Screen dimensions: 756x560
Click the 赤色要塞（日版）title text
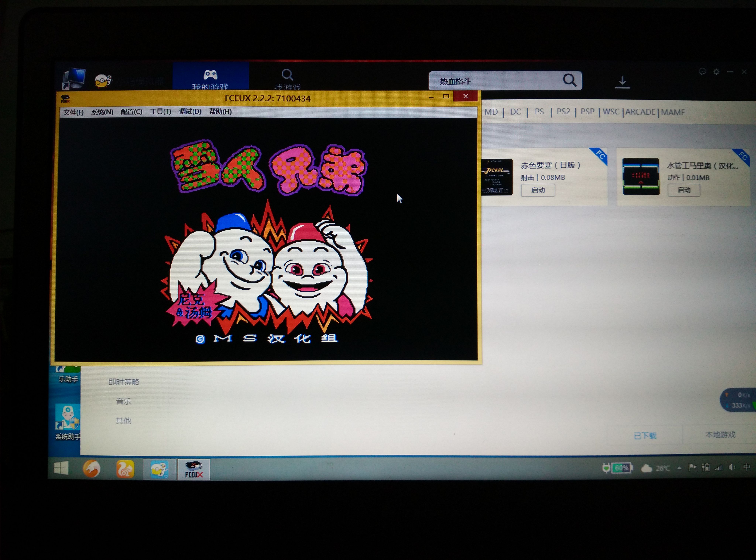551,165
